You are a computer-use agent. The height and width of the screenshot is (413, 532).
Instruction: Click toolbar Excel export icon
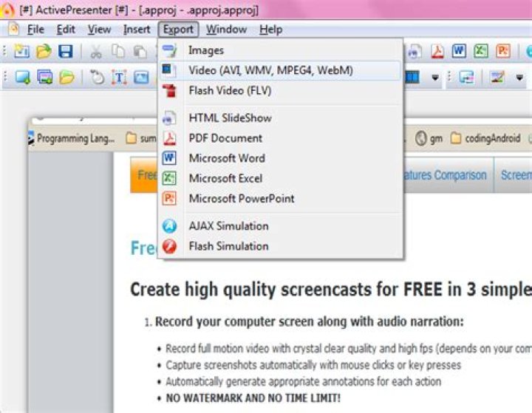tap(481, 51)
